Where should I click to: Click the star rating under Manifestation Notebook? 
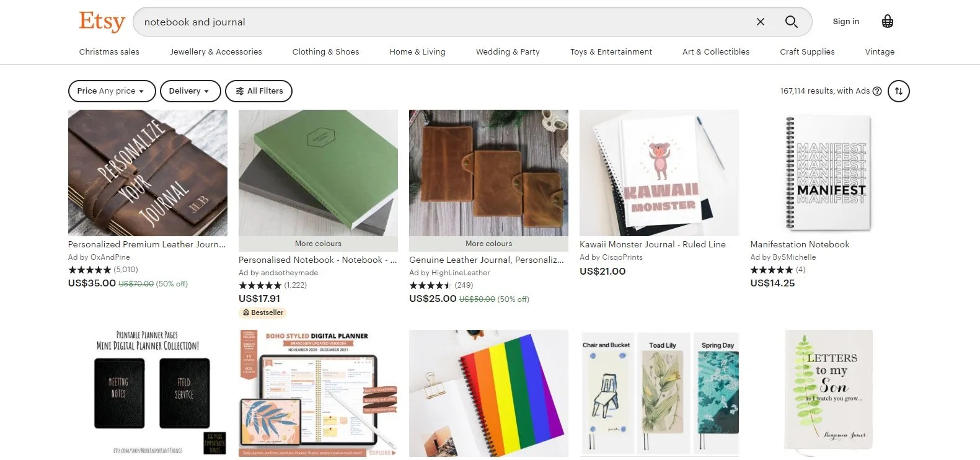click(x=771, y=270)
